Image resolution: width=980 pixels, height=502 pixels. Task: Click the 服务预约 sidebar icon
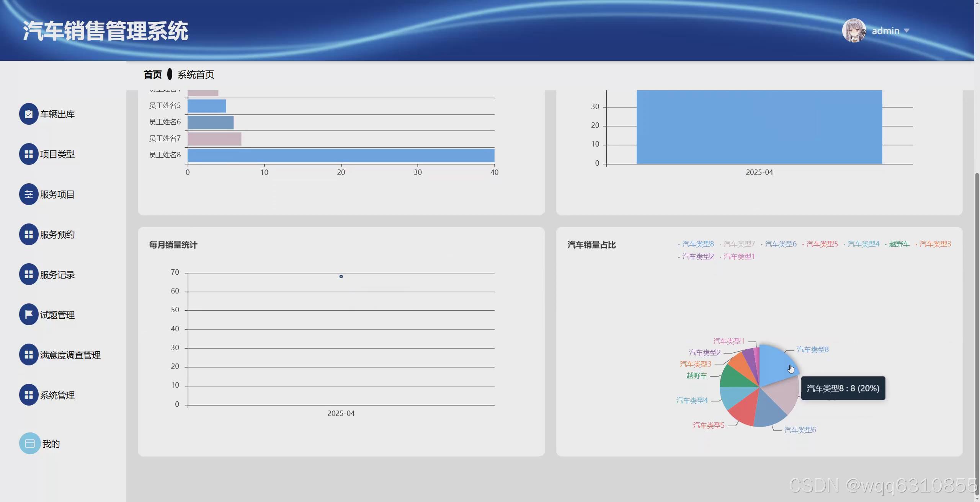pos(29,234)
